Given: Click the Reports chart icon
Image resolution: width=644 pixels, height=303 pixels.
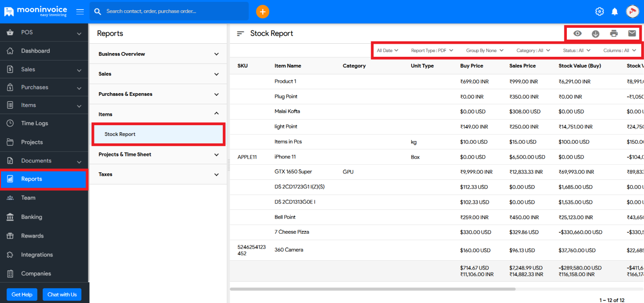Looking at the screenshot, I should (x=10, y=179).
